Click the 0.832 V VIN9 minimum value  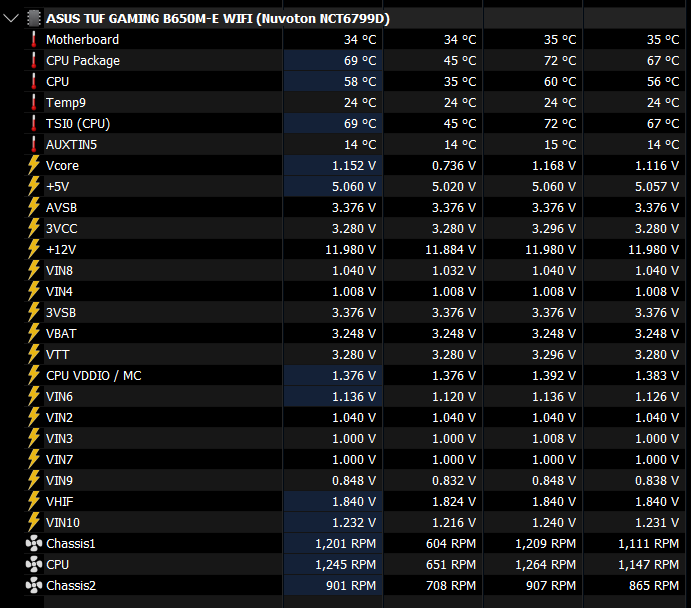[454, 480]
